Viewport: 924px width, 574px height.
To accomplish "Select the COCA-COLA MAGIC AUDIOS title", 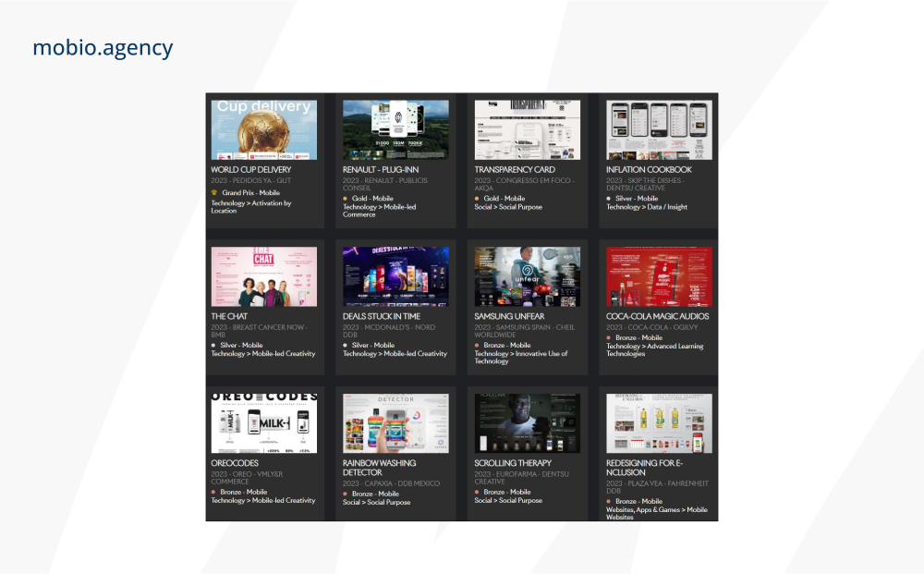I will (x=658, y=316).
